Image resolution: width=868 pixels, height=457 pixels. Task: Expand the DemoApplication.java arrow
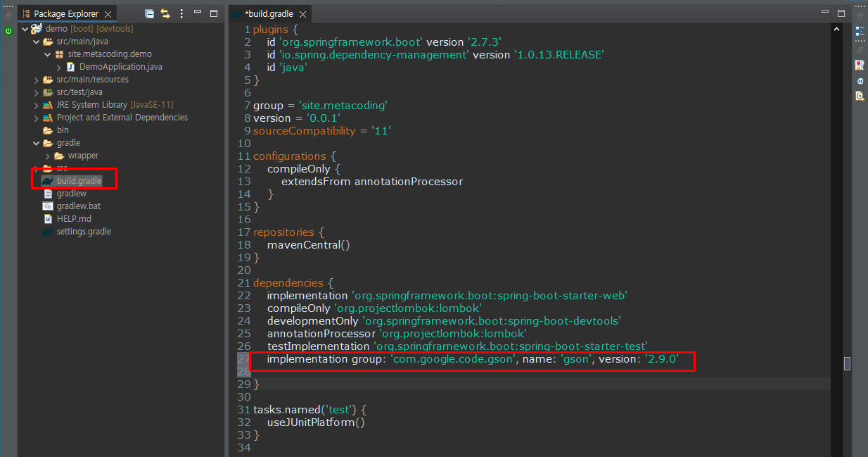59,67
